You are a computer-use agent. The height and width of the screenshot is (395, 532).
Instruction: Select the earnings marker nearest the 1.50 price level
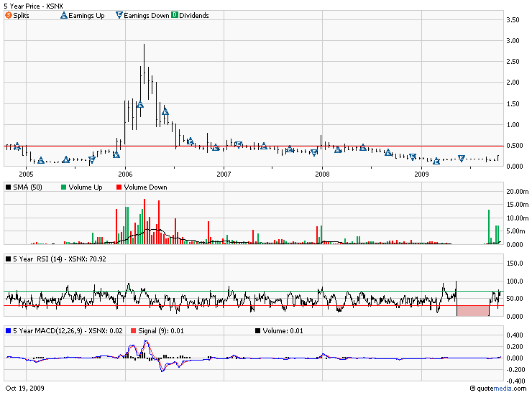tap(140, 105)
